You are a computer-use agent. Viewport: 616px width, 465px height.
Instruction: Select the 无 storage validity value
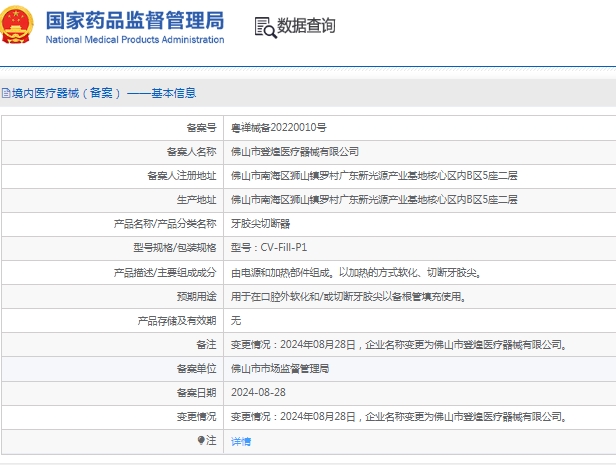click(236, 320)
